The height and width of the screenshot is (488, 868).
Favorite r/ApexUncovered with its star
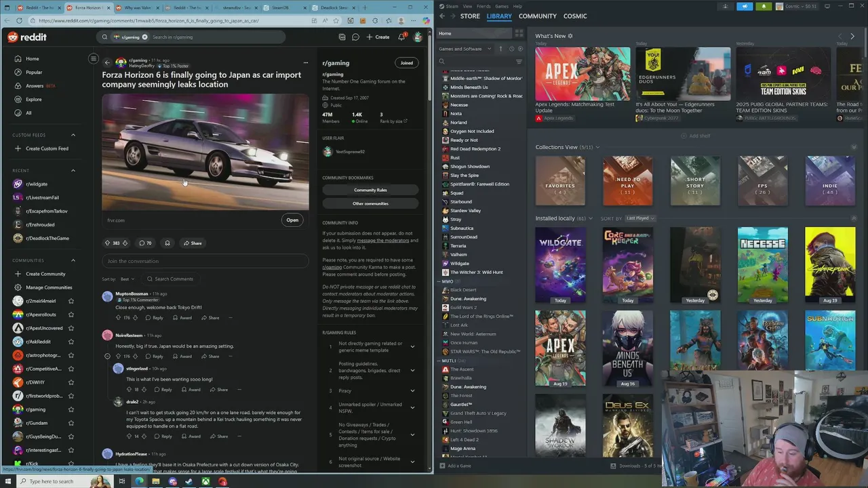click(x=71, y=328)
